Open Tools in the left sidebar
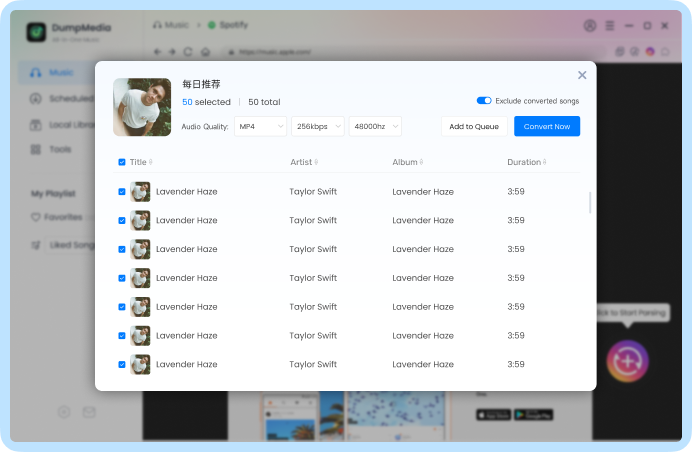 pyautogui.click(x=60, y=149)
